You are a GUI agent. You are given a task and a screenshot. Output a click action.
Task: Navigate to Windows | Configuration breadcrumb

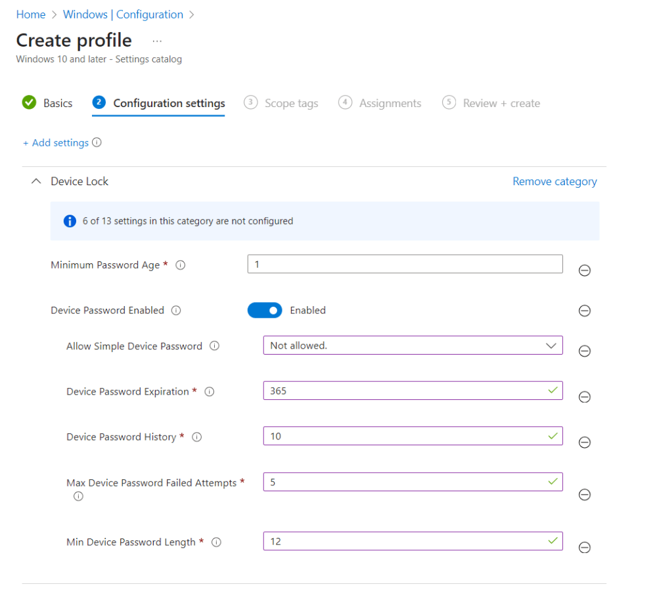point(123,14)
